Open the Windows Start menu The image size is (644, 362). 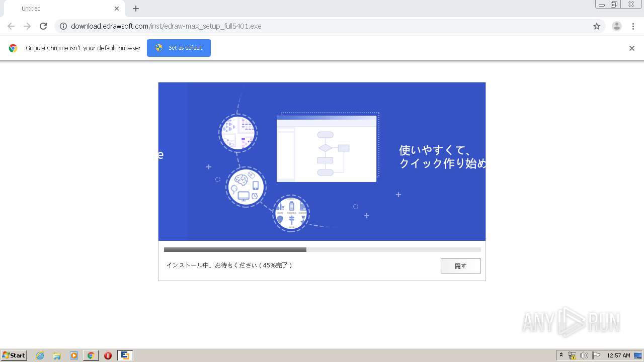14,355
